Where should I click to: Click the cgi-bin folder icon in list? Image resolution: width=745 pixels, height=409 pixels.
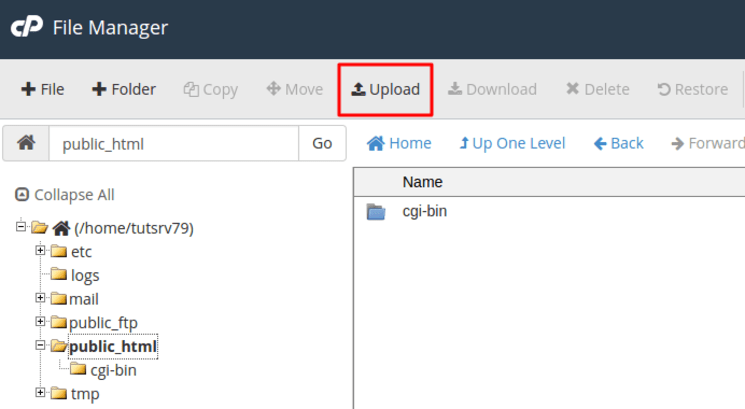pyautogui.click(x=376, y=211)
